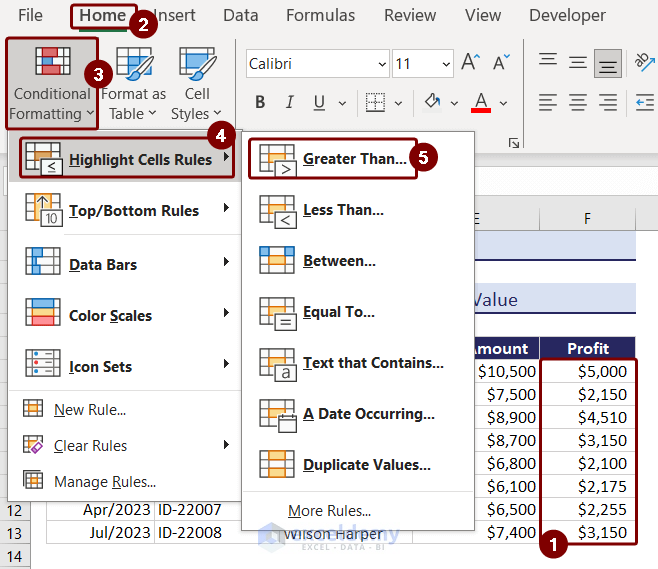This screenshot has width=658, height=569.
Task: Click the Format as Table icon
Action: tap(134, 63)
